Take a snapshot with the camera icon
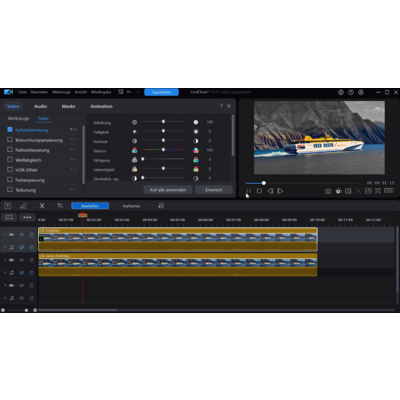This screenshot has height=400, width=400. (x=328, y=191)
